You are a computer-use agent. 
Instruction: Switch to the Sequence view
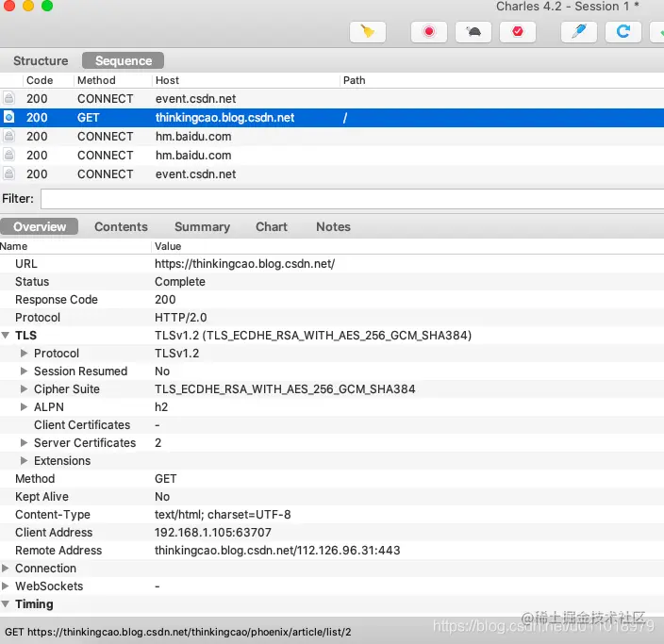click(124, 60)
